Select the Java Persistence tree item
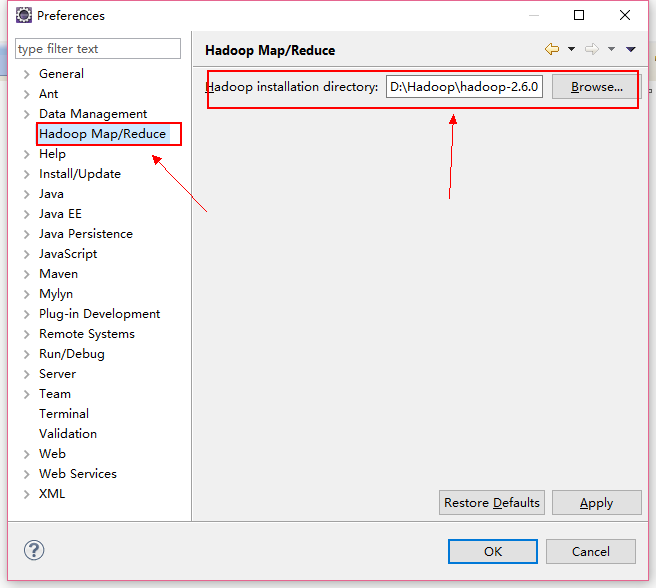Viewport: 656px width, 588px height. tap(86, 234)
